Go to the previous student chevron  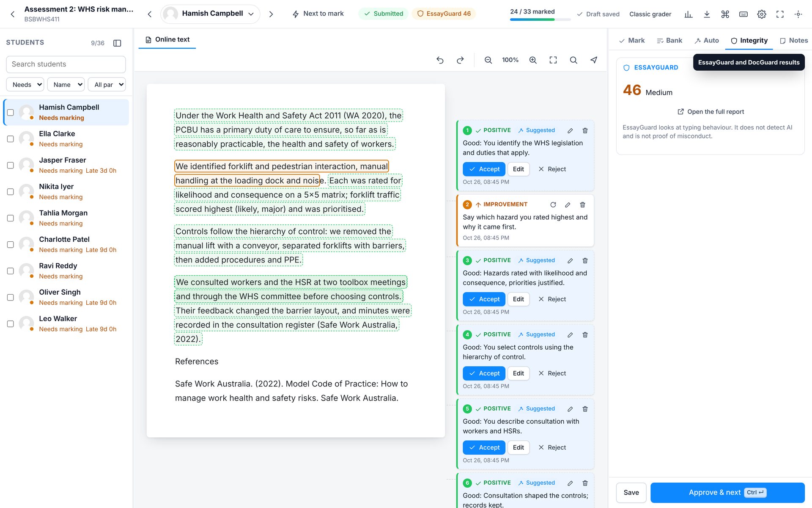149,14
